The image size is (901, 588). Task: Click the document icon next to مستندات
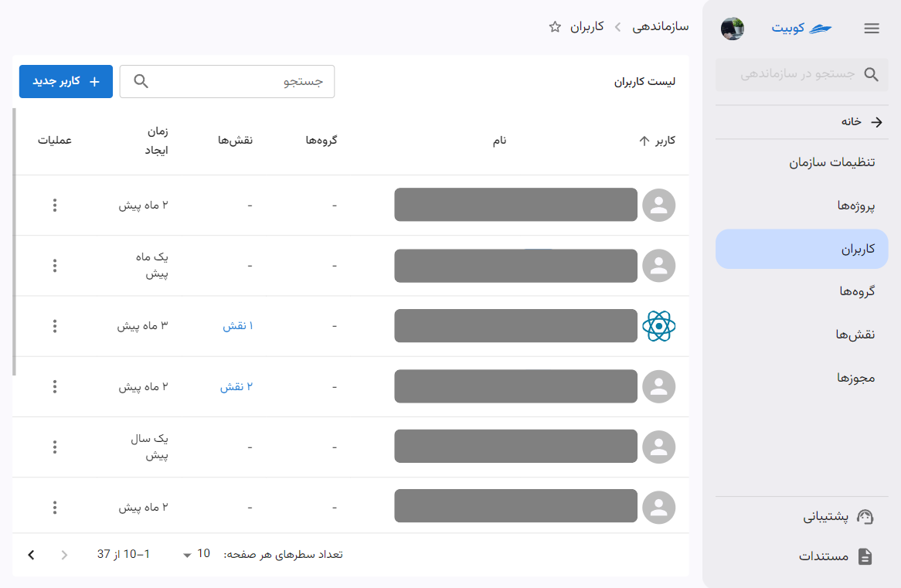click(x=865, y=556)
